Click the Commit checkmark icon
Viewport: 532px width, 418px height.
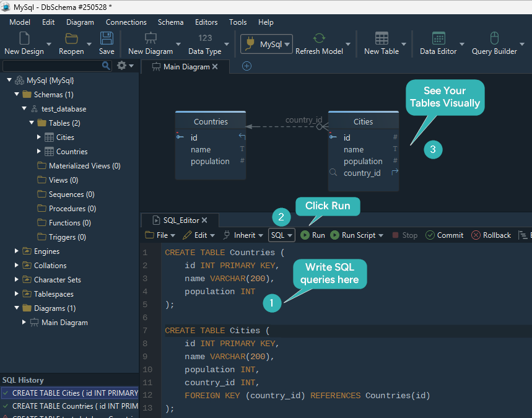430,235
